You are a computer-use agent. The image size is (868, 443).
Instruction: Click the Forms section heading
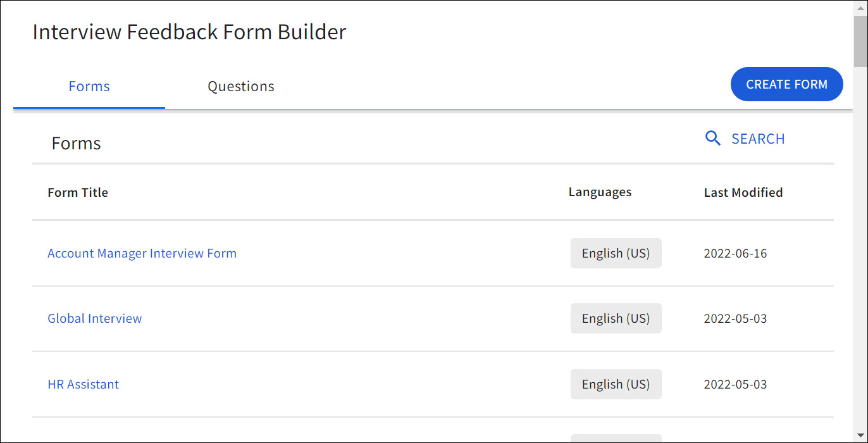pos(76,143)
